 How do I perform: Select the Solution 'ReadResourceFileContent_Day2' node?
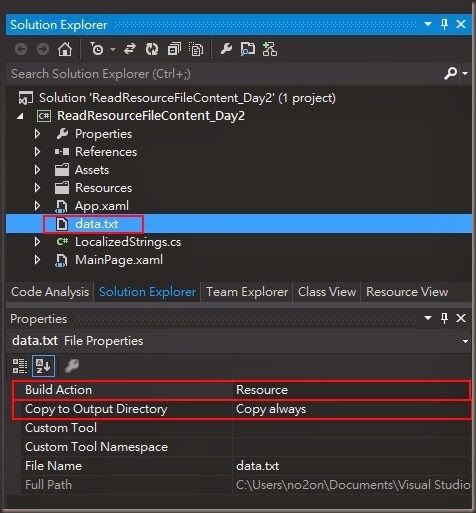tap(187, 98)
